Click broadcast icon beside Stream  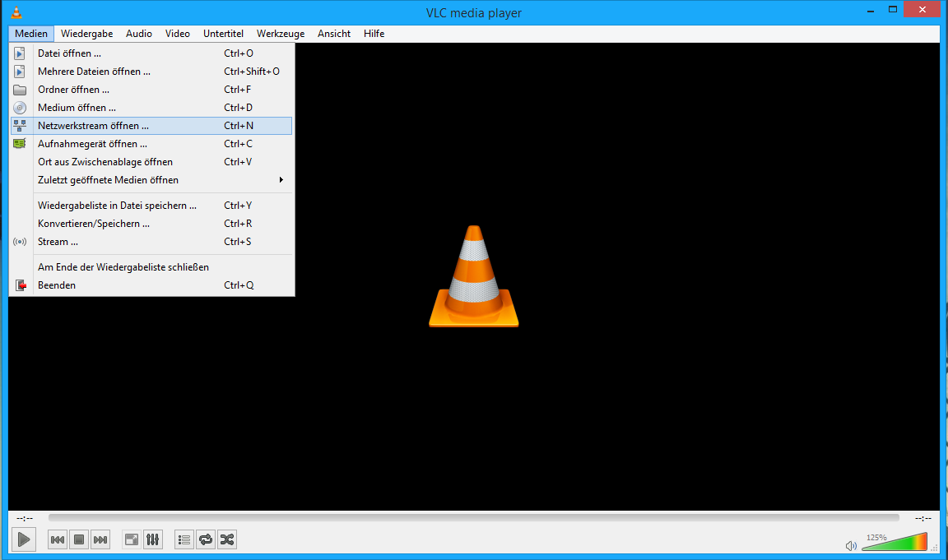pos(20,242)
